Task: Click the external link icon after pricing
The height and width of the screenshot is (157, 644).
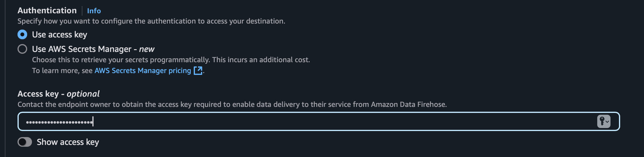Action: click(x=198, y=70)
